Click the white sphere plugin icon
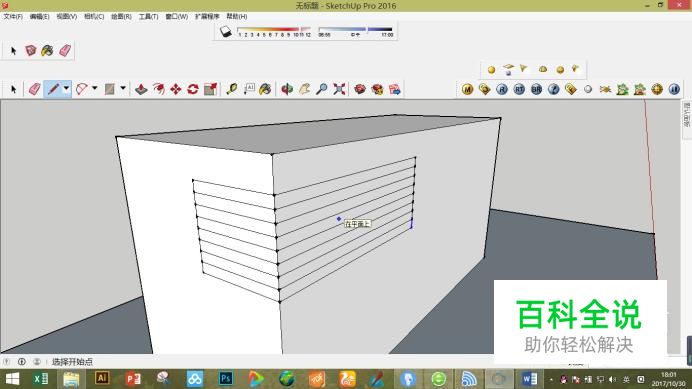 pos(588,90)
